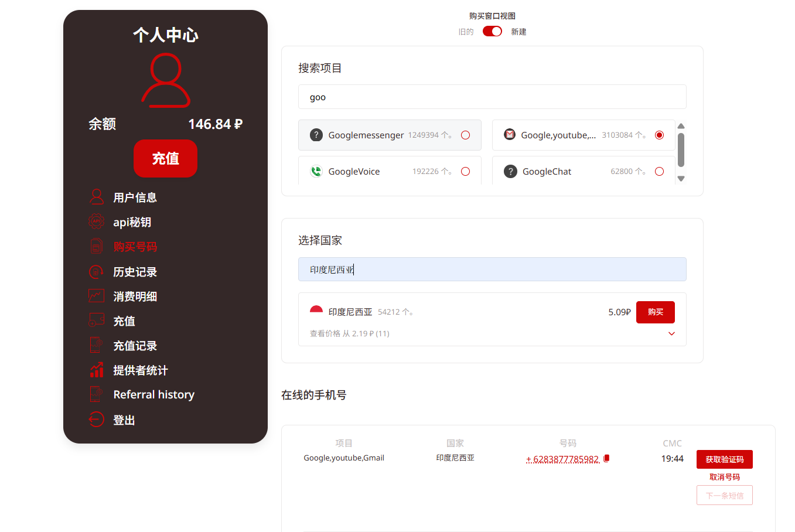
Task: Click the Googlemessenger question mark icon
Action: tap(316, 135)
